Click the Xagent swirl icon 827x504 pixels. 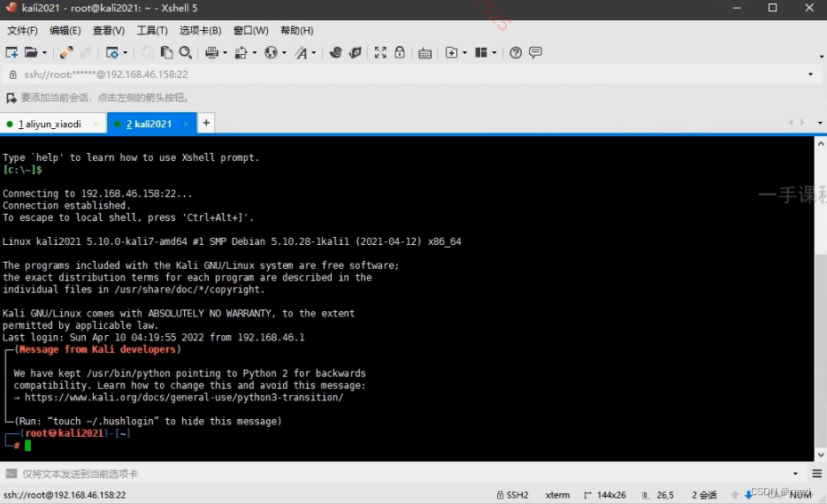coord(335,52)
